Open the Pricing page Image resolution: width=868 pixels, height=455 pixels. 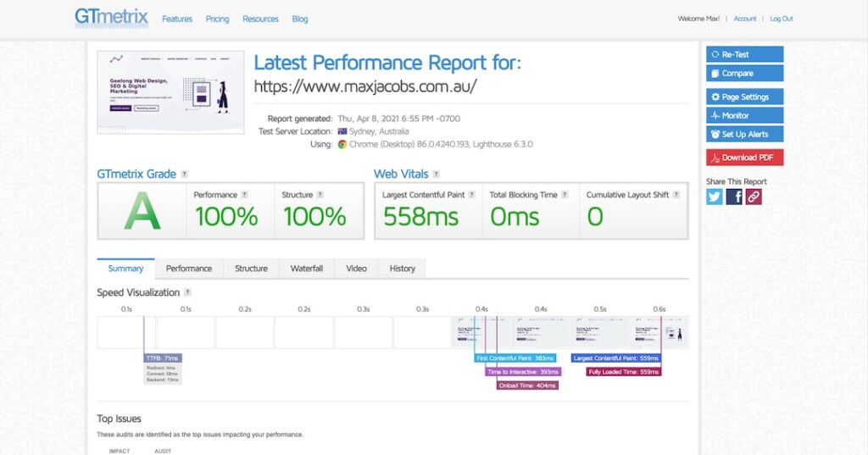coord(217,19)
